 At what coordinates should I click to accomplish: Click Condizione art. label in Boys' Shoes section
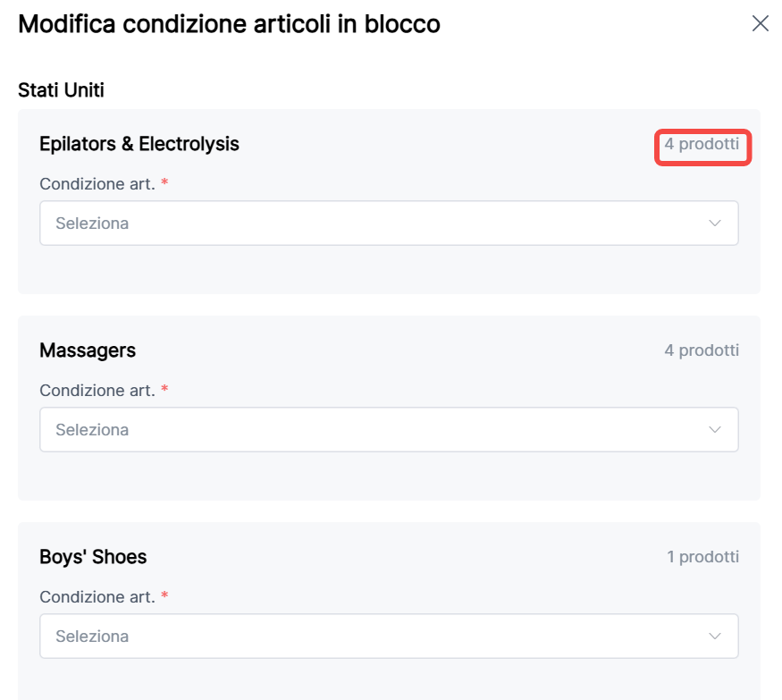tap(97, 597)
